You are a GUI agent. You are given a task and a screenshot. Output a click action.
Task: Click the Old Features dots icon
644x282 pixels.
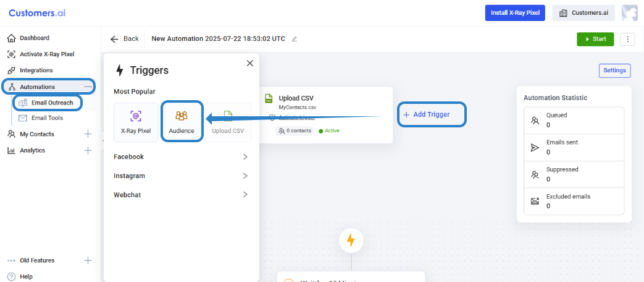[x=12, y=260]
